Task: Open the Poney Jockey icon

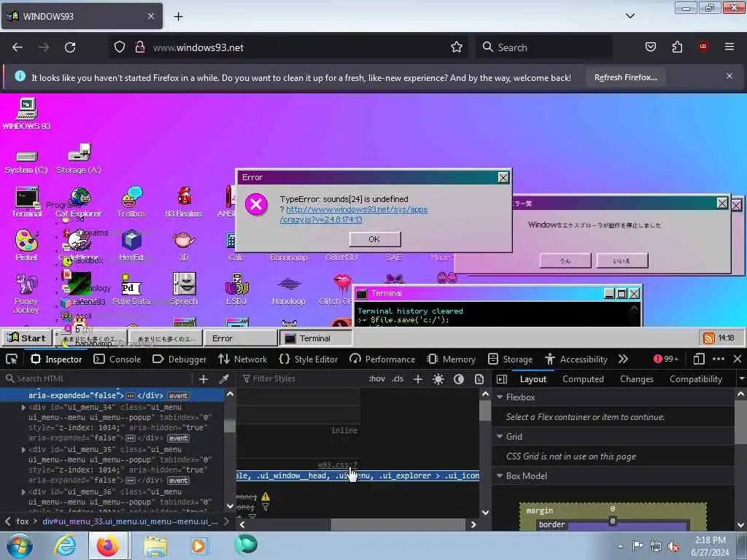Action: (x=26, y=293)
